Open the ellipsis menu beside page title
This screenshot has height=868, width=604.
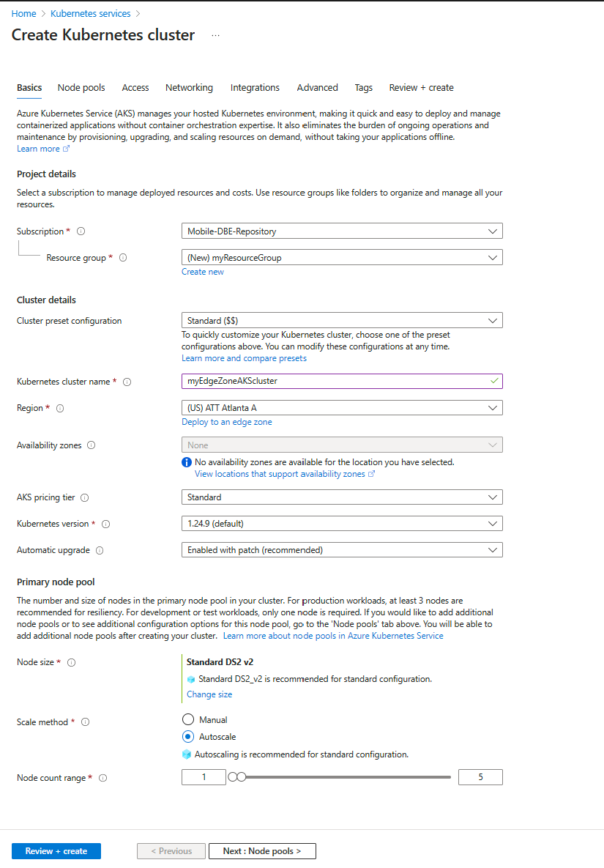coord(215,35)
